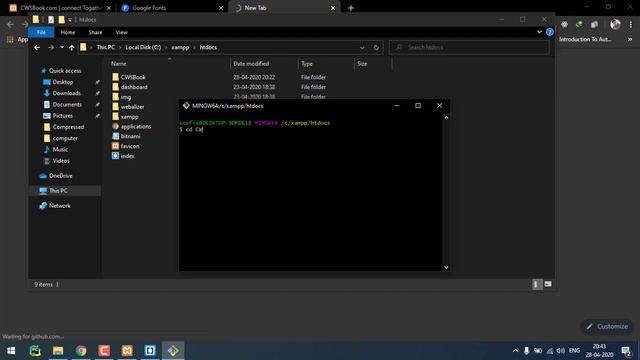640x360 pixels.
Task: Open Quick access in navigation pane
Action: (65, 71)
